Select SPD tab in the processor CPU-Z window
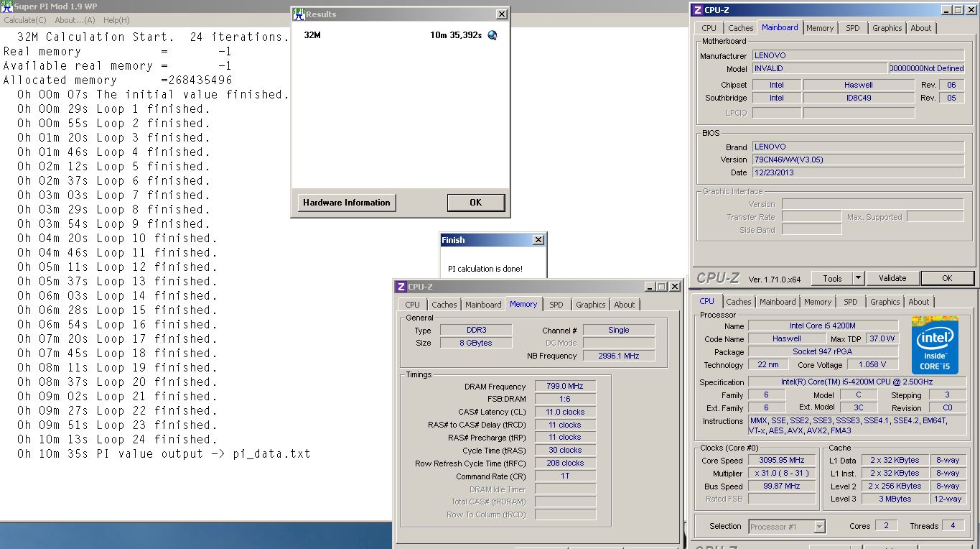The width and height of the screenshot is (980, 549). [851, 302]
